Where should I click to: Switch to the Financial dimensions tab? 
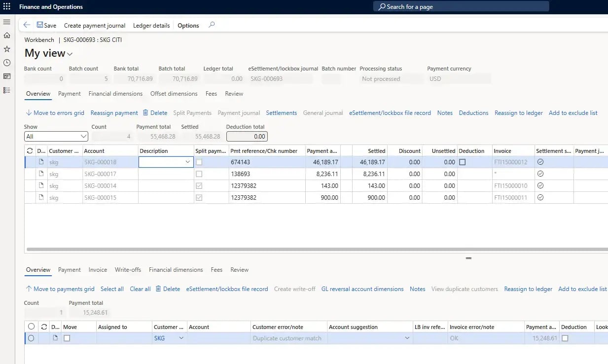tap(115, 94)
